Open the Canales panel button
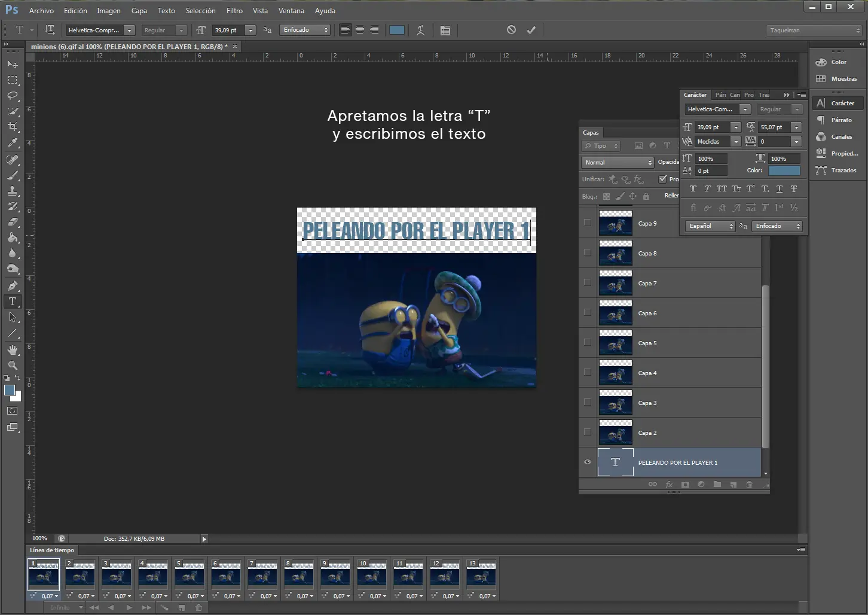The width and height of the screenshot is (868, 615). point(837,137)
